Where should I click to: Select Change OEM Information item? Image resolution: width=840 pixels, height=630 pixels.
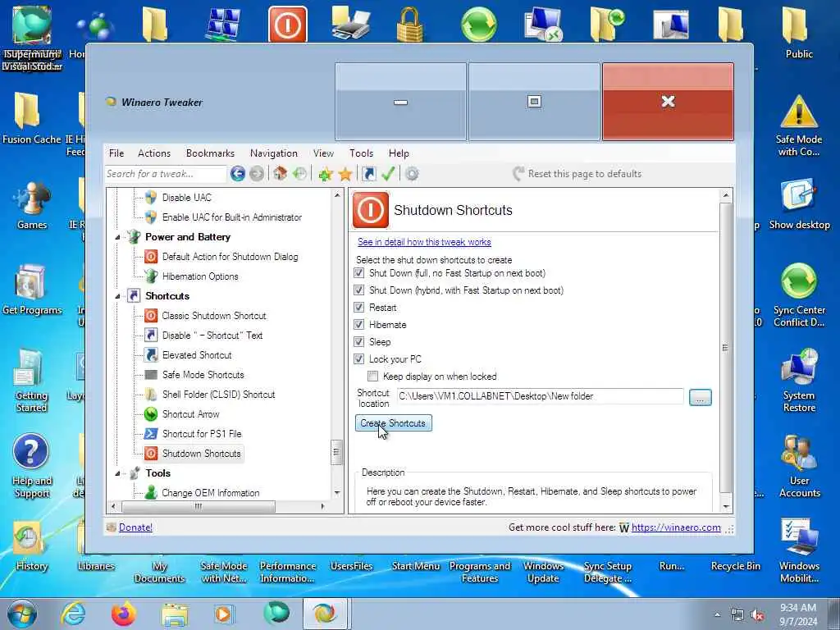[211, 493]
